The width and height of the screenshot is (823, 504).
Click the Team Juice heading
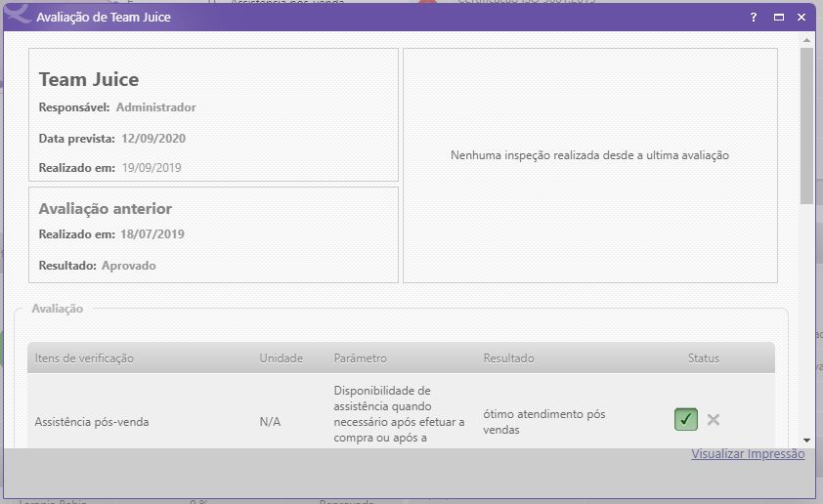(x=89, y=79)
